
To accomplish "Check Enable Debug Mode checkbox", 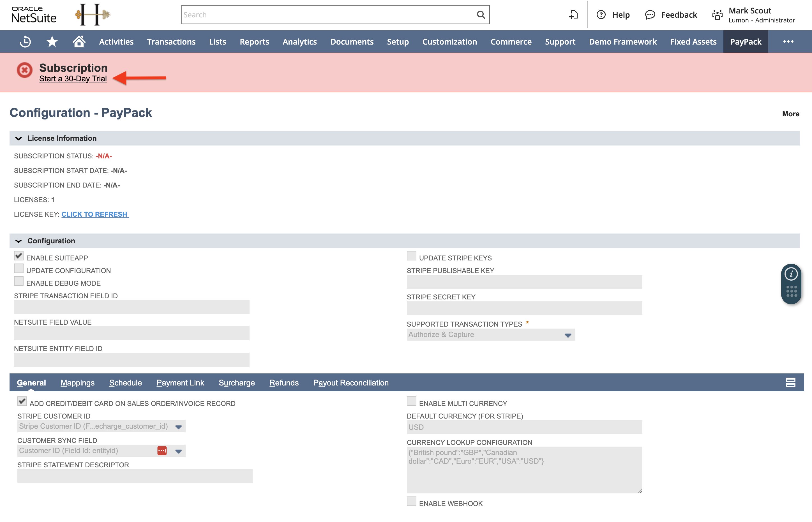I will (x=19, y=281).
